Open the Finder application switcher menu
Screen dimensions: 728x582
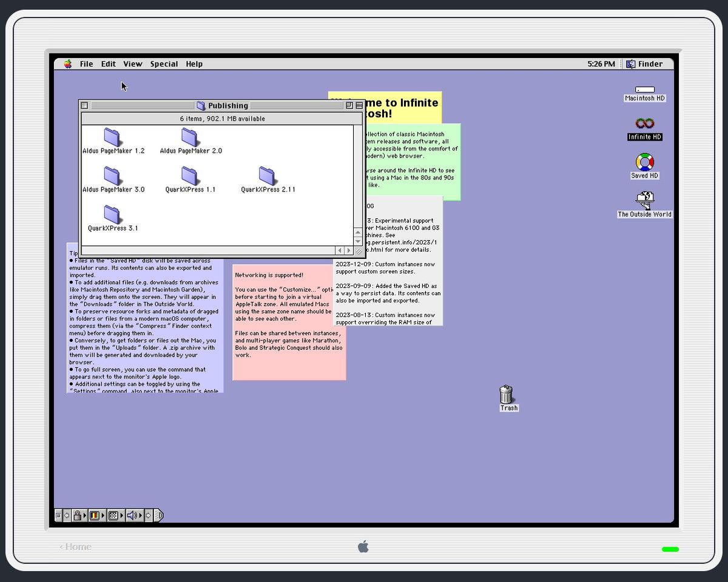(x=644, y=64)
